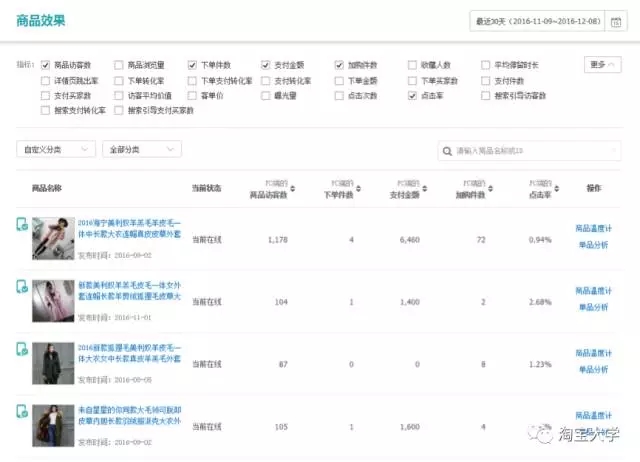The image size is (640, 462).
Task: Open the 自定义分类 dropdown
Action: pos(56,149)
